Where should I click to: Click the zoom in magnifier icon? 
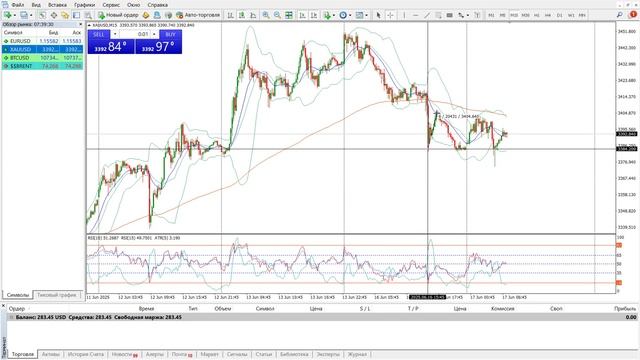(266, 15)
